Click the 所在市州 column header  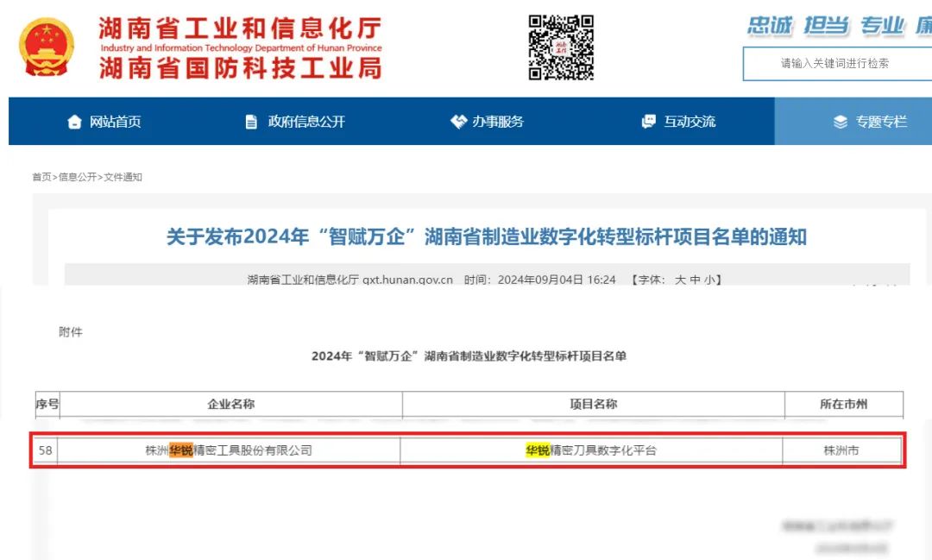point(843,404)
